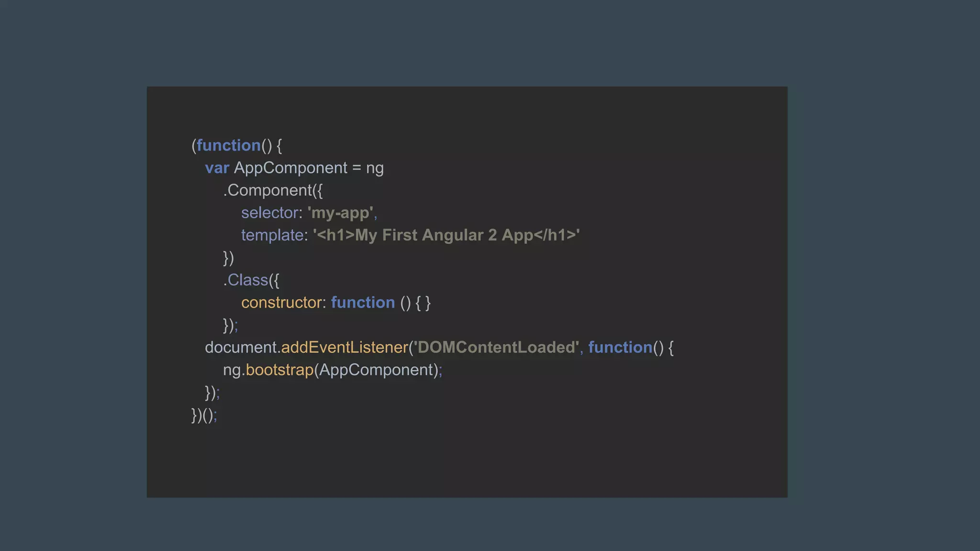Click the 'addEventListener' method name

345,347
